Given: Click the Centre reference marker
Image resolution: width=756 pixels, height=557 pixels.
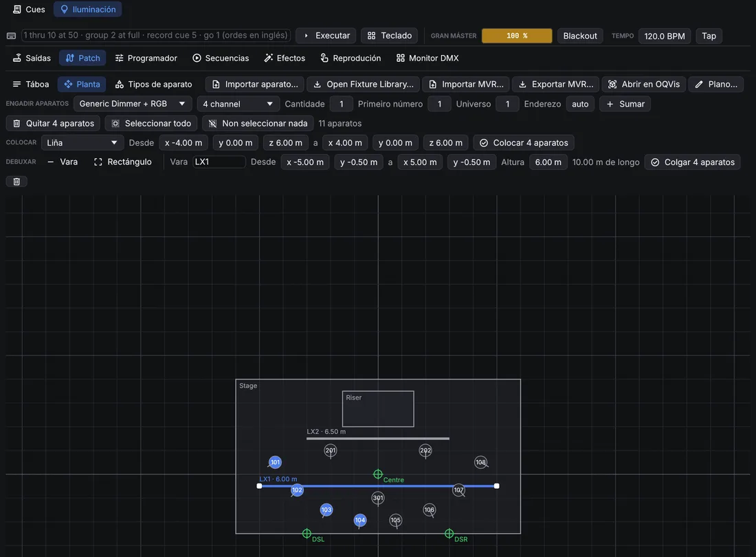Looking at the screenshot, I should (x=378, y=474).
